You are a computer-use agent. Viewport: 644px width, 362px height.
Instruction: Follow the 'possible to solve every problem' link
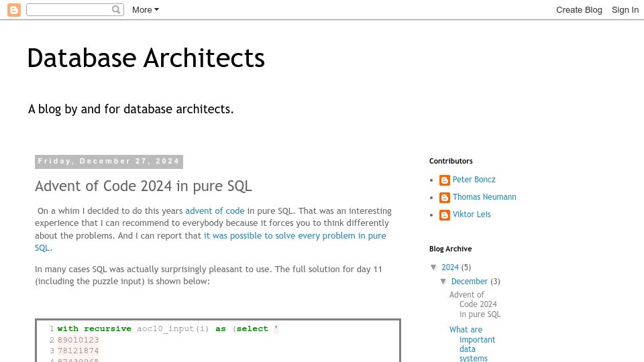point(210,241)
